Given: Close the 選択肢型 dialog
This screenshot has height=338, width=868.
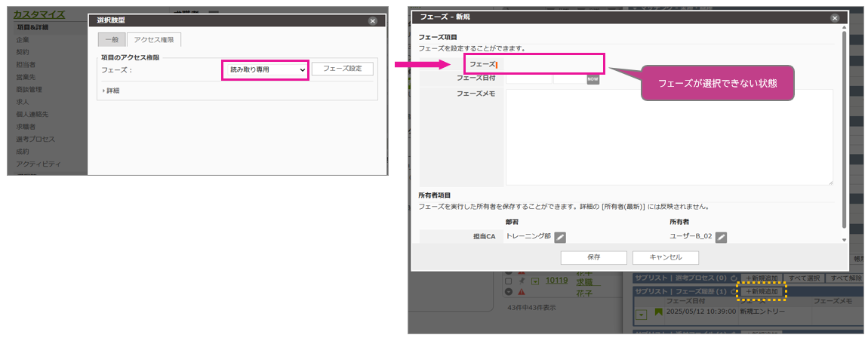Looking at the screenshot, I should (x=373, y=20).
